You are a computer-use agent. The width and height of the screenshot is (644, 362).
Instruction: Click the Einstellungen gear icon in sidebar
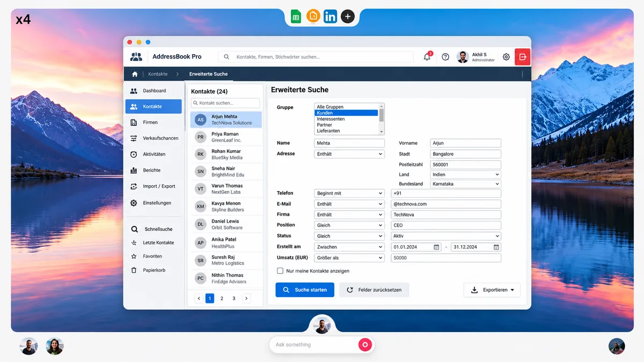(x=134, y=203)
